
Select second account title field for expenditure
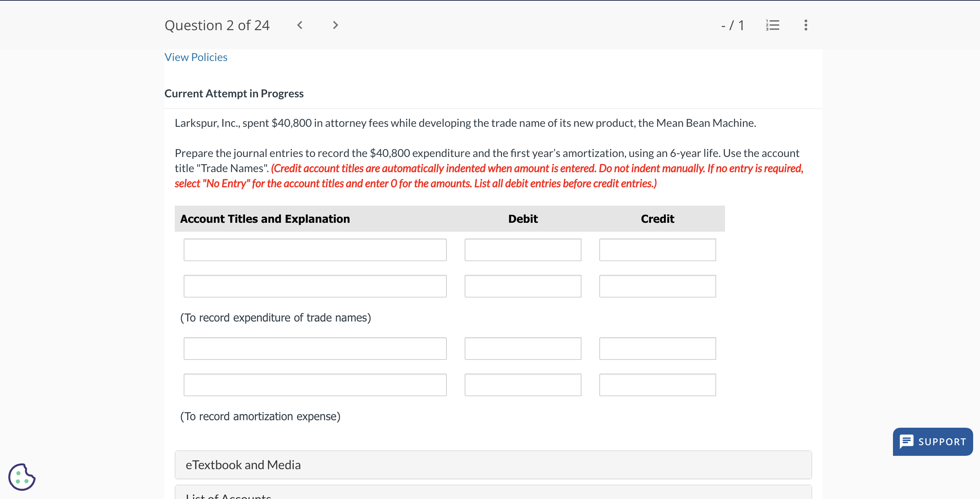tap(315, 286)
